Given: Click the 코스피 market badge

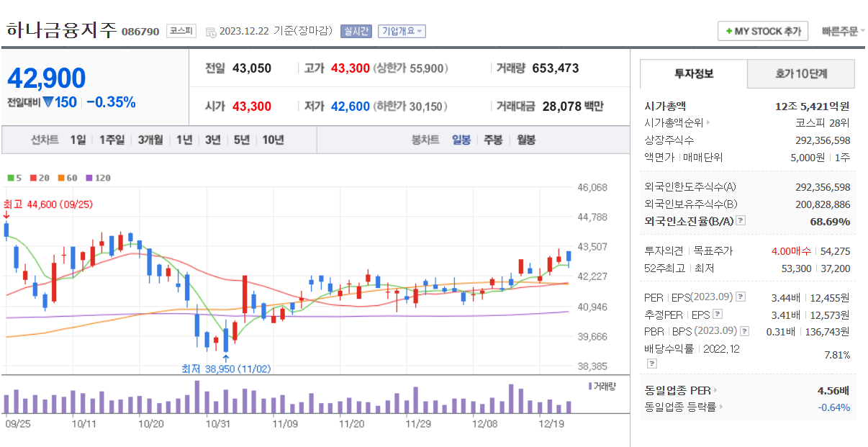Looking at the screenshot, I should (x=181, y=31).
